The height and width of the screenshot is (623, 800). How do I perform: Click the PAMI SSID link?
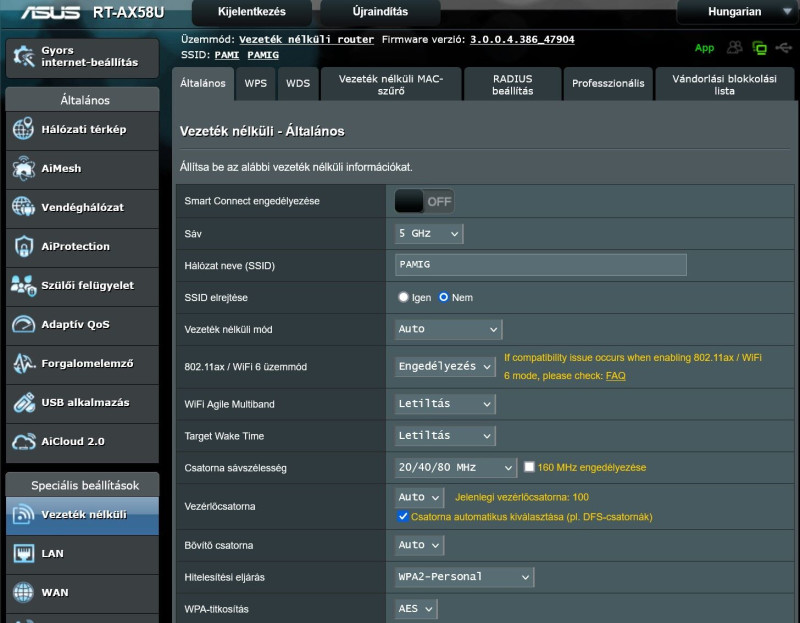click(x=227, y=55)
